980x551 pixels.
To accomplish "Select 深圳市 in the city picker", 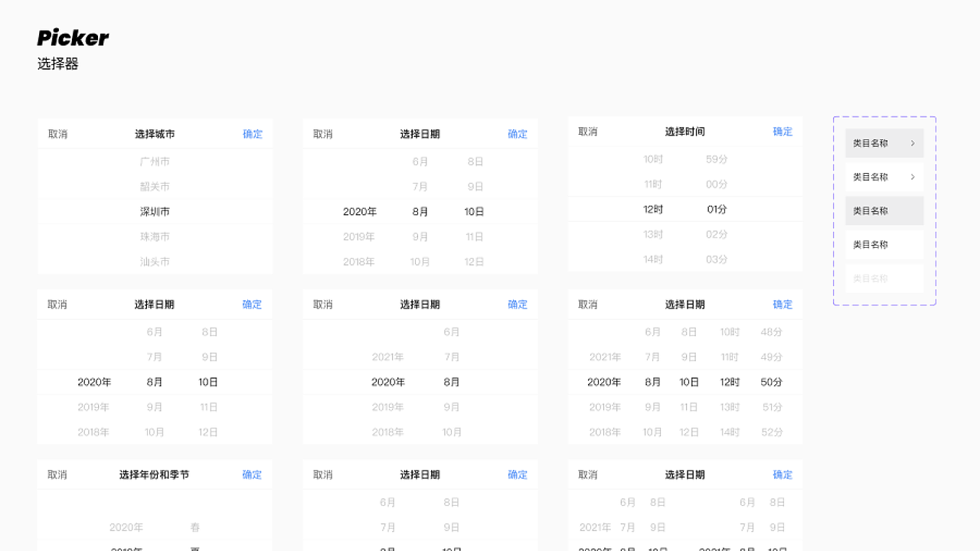I will [155, 211].
